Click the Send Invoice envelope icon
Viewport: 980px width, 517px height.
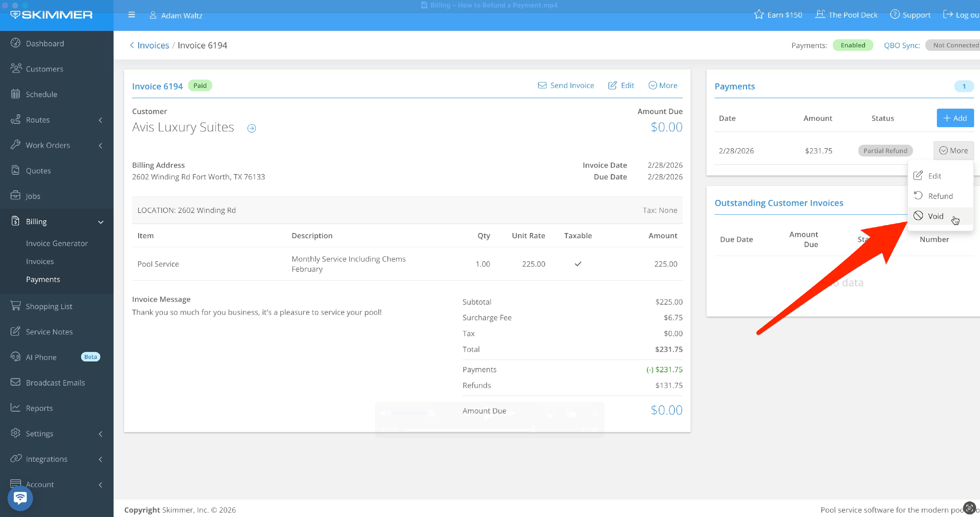point(542,85)
